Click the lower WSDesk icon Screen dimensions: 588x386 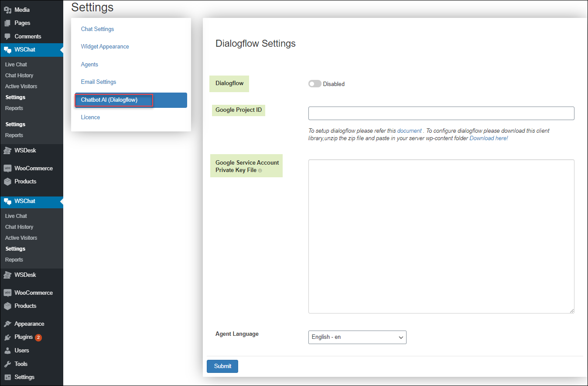tap(7, 275)
